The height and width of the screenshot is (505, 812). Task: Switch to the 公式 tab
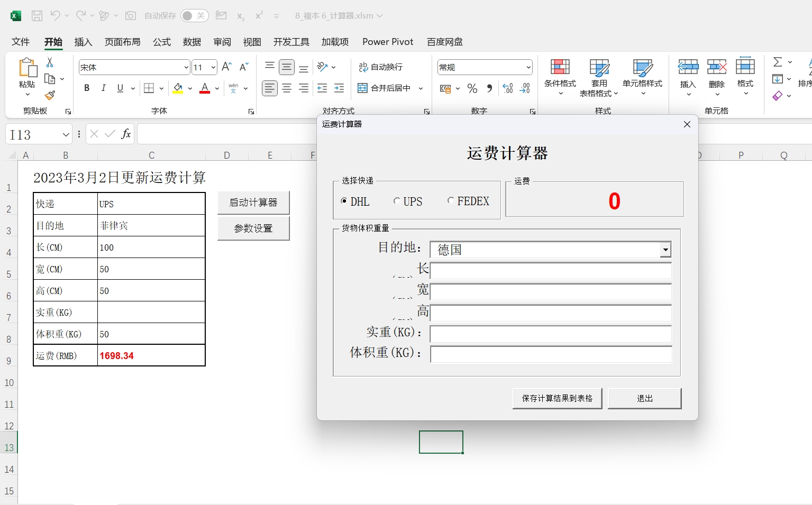(x=162, y=42)
